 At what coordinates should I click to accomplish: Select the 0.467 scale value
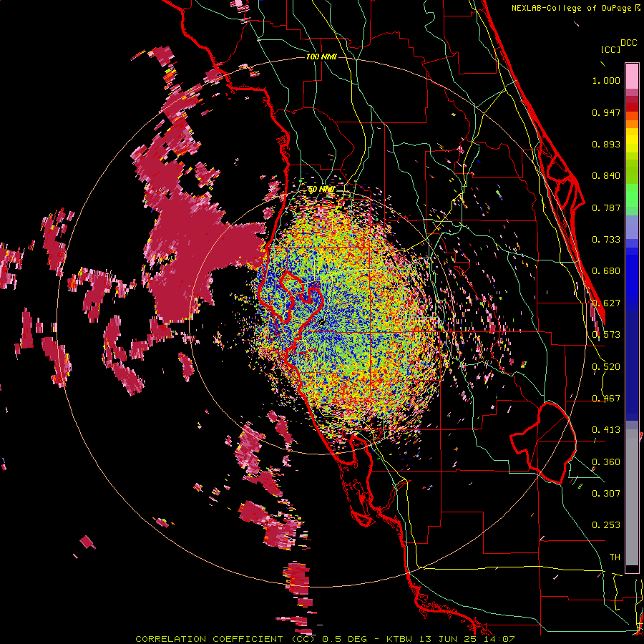606,399
